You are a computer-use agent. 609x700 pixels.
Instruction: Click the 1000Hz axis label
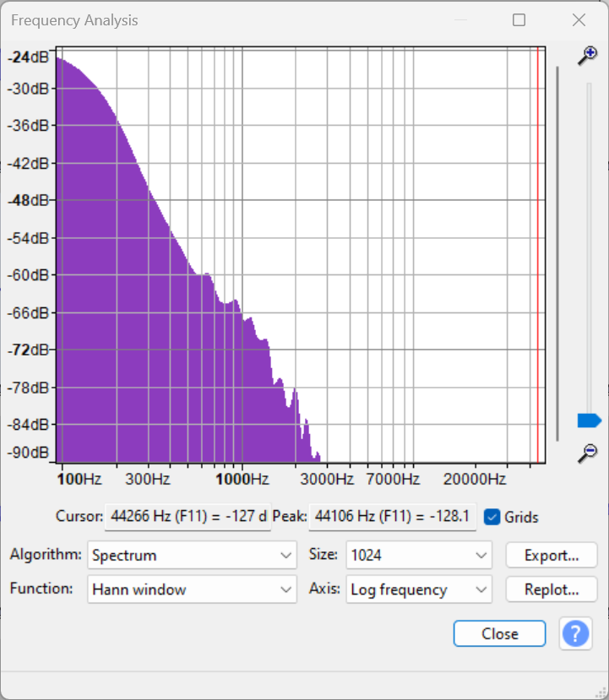pos(242,479)
